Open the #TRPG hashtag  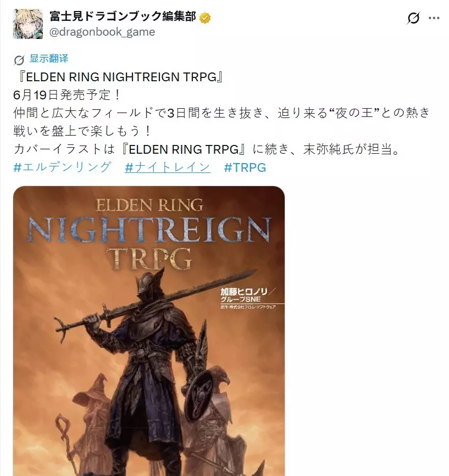click(245, 167)
